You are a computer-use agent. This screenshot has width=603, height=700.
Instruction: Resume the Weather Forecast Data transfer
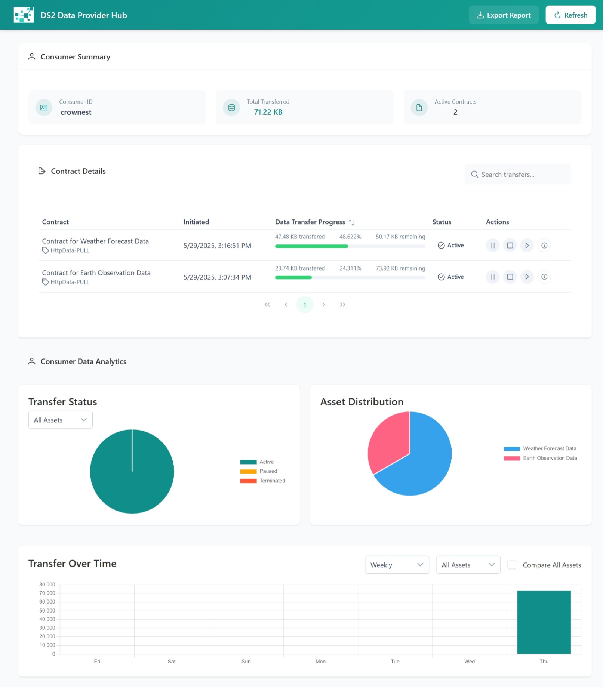(527, 246)
